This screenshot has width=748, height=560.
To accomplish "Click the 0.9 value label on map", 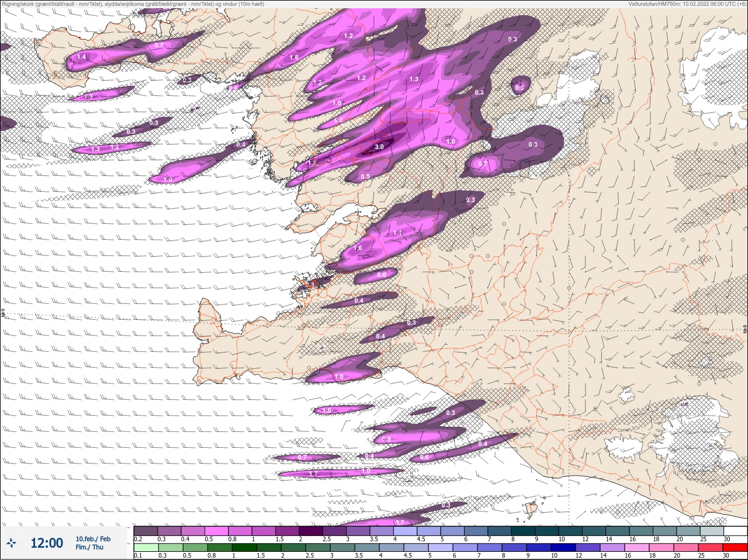I will [x=386, y=439].
